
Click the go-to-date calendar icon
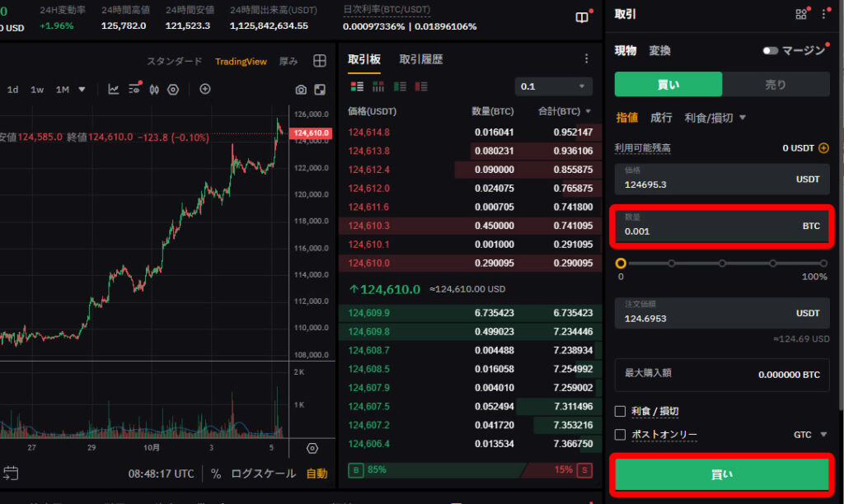coord(11,474)
